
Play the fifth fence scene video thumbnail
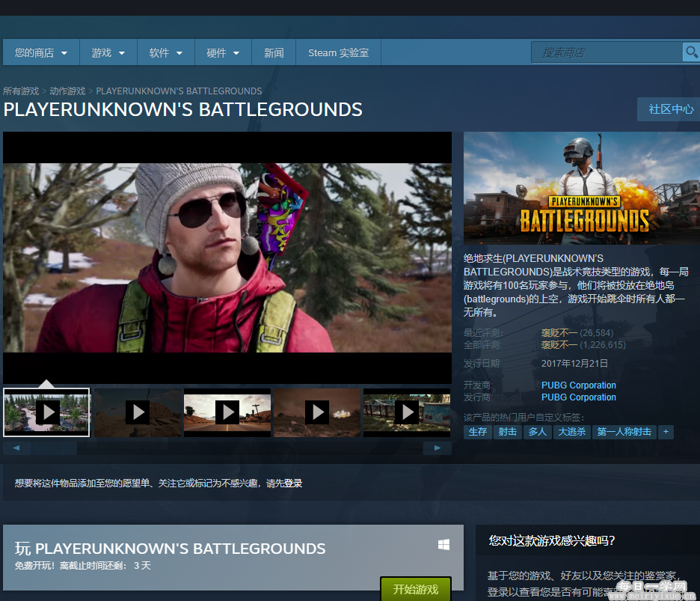(x=407, y=412)
